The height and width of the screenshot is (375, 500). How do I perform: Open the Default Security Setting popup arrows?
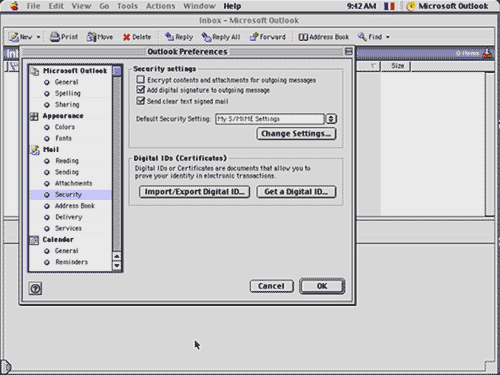click(331, 119)
